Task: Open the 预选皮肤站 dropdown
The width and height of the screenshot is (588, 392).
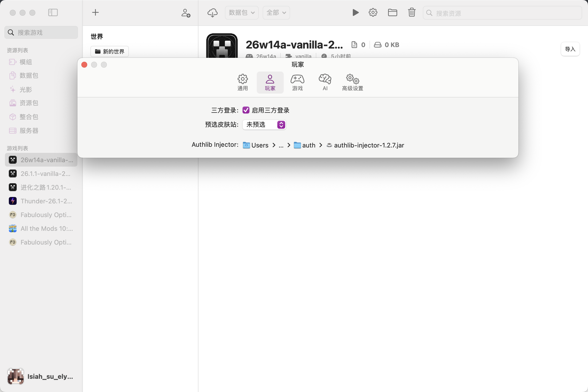Action: [x=264, y=124]
